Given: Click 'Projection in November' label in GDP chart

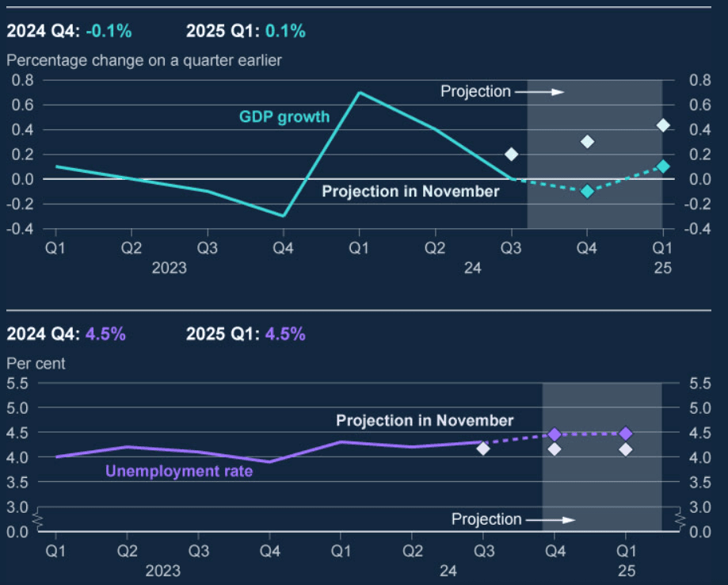Looking at the screenshot, I should point(410,192).
